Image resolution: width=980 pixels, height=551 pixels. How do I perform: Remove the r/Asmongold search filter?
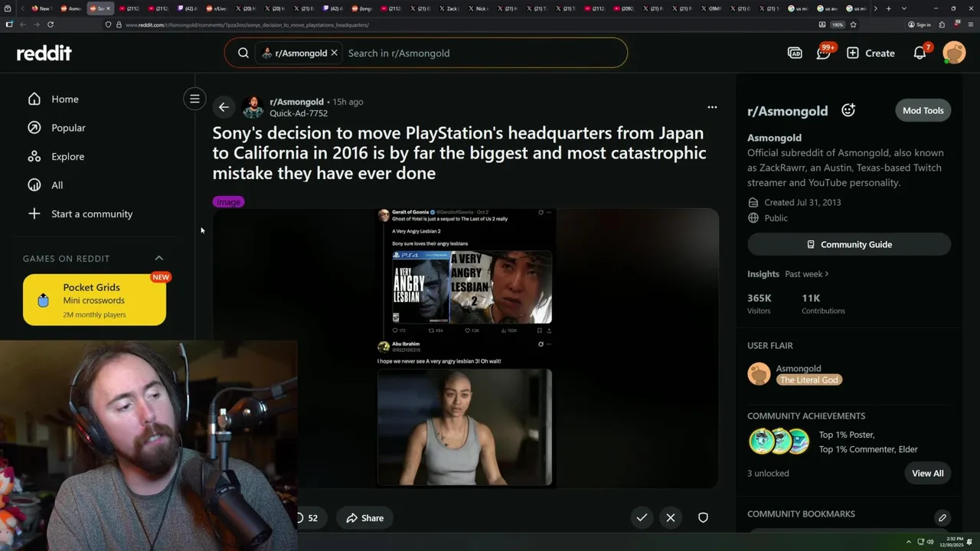click(334, 53)
